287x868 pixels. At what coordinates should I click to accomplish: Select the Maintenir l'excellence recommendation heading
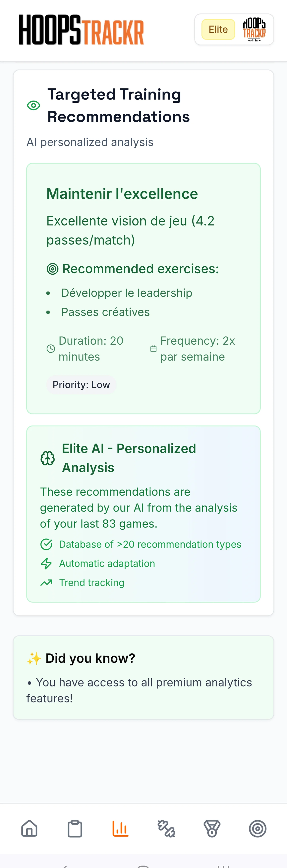122,194
